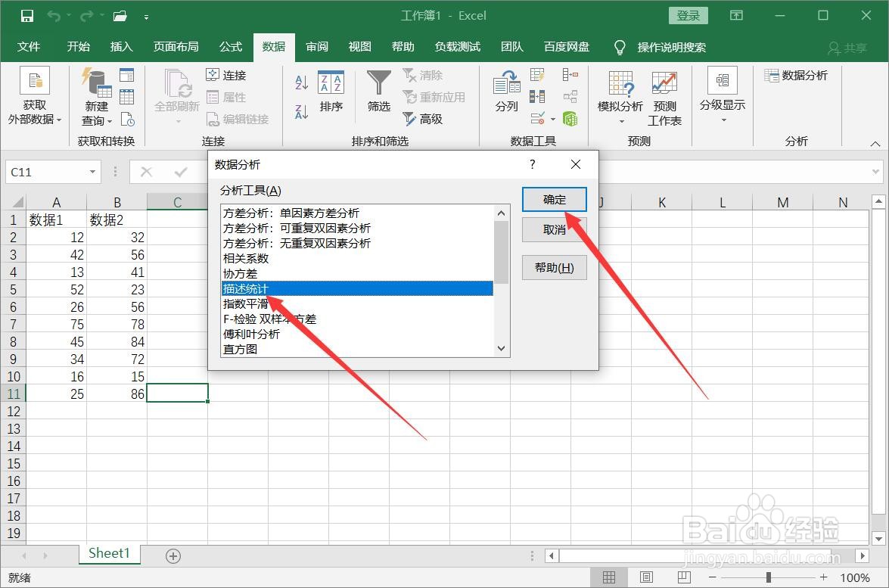The width and height of the screenshot is (889, 588).
Task: Click the 操作说明搜索 lightbulb search box
Action: point(661,47)
